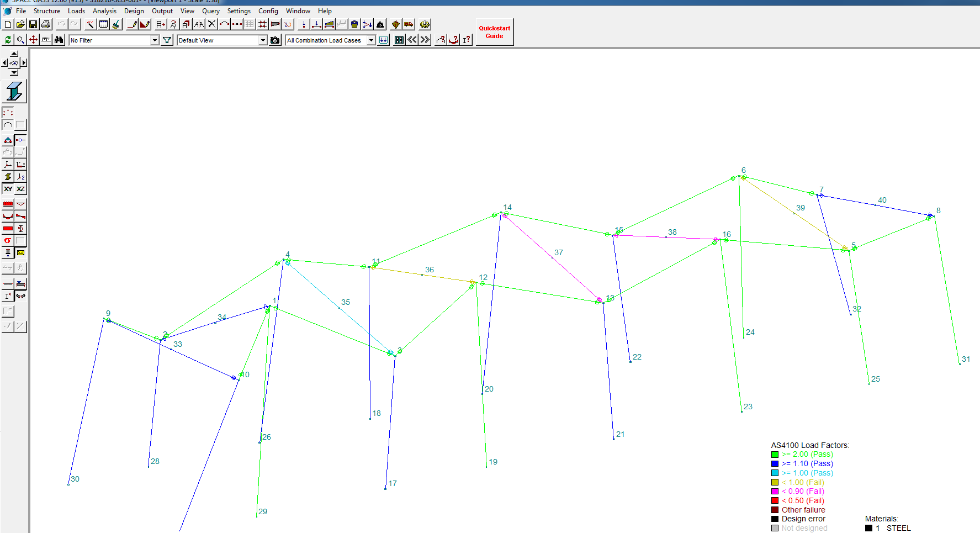Click member label 37 in the model
Viewport: 980px width, 533px height.
(559, 252)
